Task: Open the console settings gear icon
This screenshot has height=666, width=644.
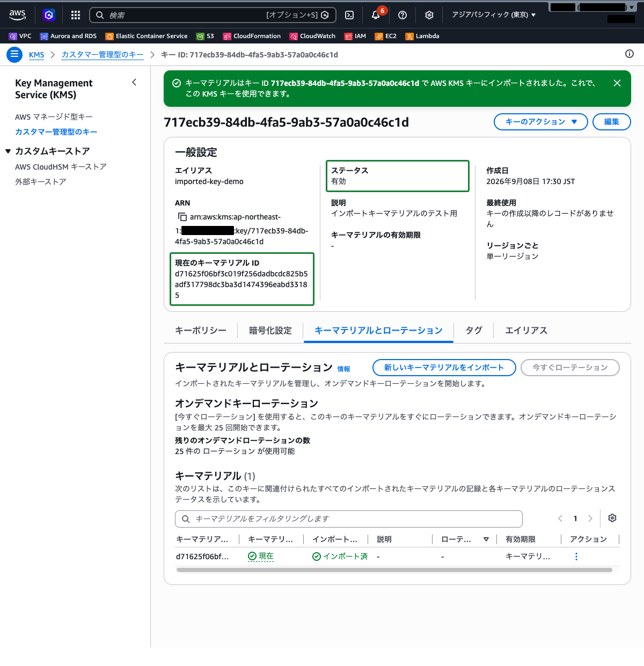Action: (429, 15)
